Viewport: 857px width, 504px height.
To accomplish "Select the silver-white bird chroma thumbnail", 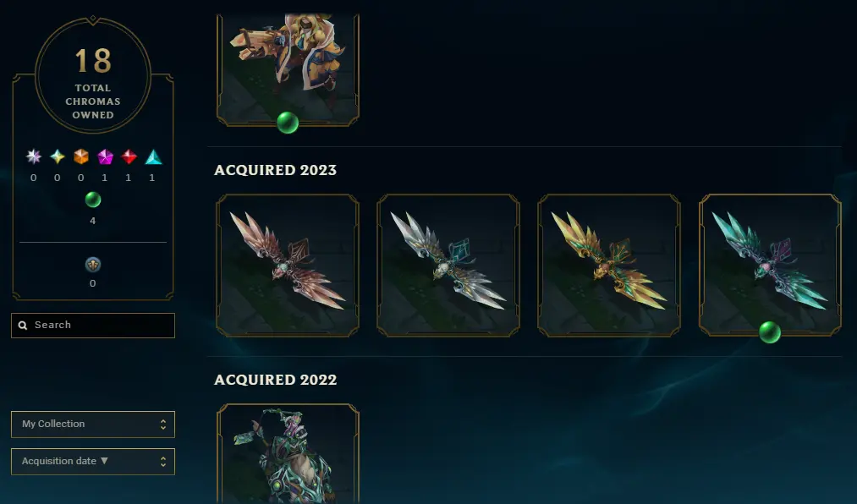I will 448,265.
